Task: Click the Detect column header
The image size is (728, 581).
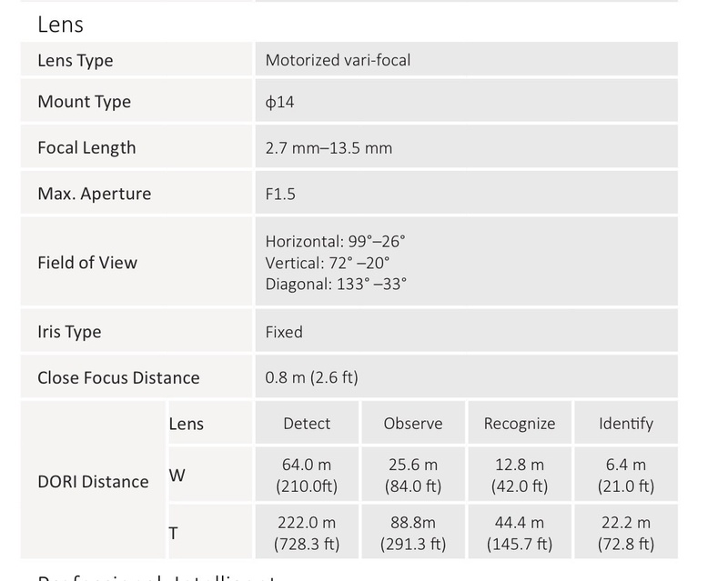Action: pyautogui.click(x=307, y=424)
